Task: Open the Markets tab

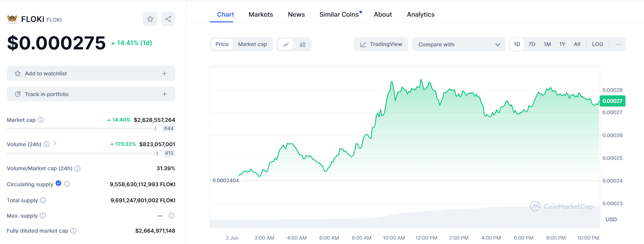Action: point(261,14)
